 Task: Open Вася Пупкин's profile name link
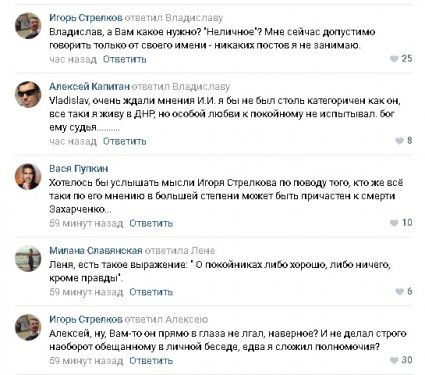click(x=79, y=169)
